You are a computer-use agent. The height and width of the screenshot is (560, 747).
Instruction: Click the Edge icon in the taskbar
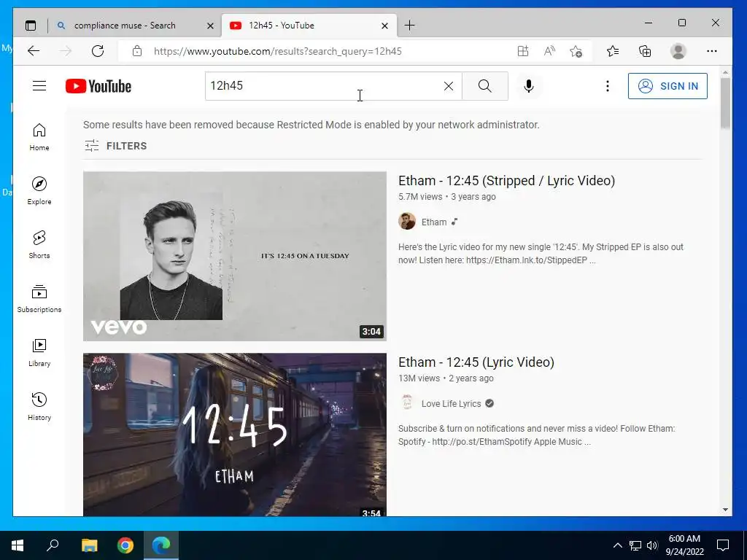tap(161, 545)
